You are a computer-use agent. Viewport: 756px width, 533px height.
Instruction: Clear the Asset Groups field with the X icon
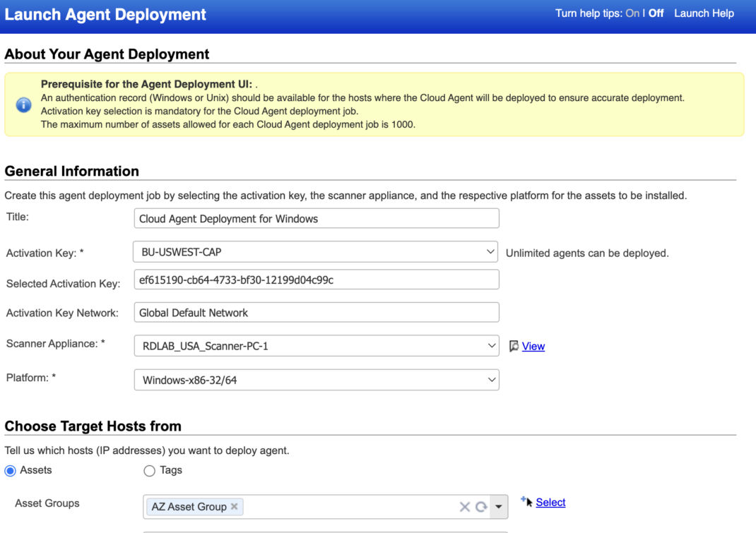click(x=464, y=506)
